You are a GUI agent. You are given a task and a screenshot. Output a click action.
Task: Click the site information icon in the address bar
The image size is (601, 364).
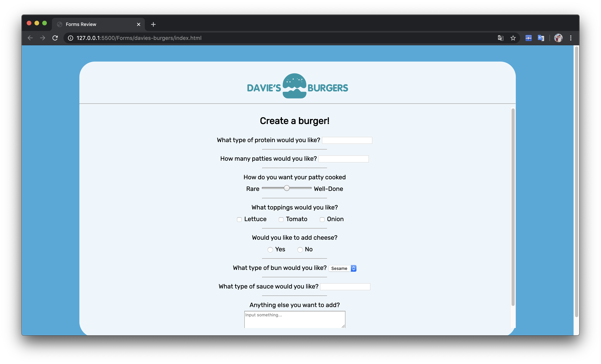click(70, 38)
